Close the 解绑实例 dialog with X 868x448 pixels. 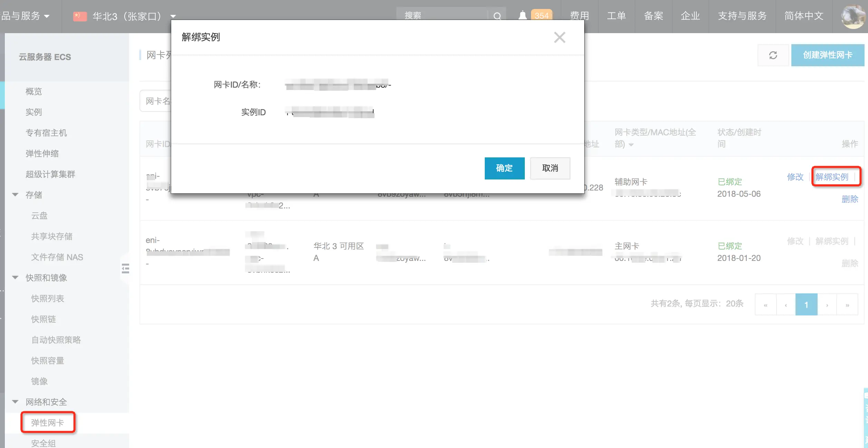(x=559, y=37)
